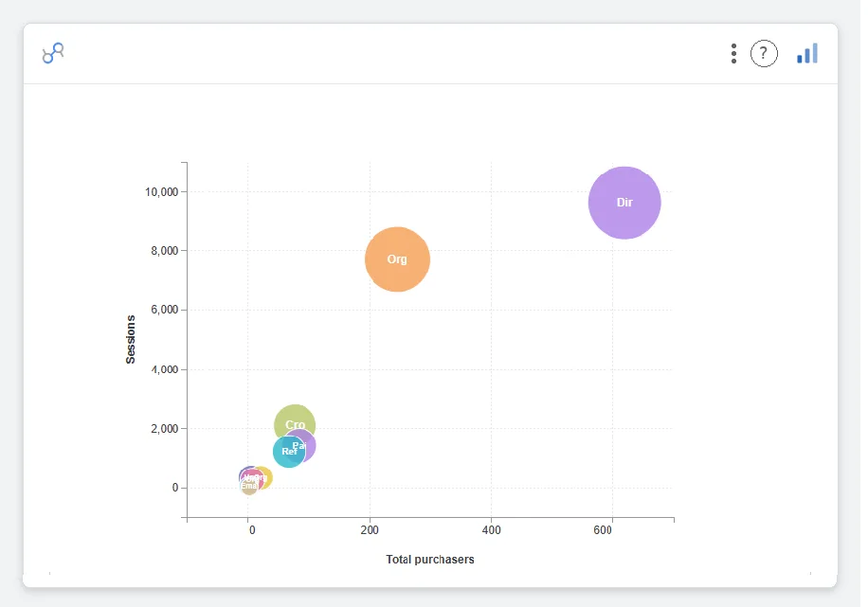Click the 6,000 y-axis tick label
The width and height of the screenshot is (868, 607).
pyautogui.click(x=165, y=310)
